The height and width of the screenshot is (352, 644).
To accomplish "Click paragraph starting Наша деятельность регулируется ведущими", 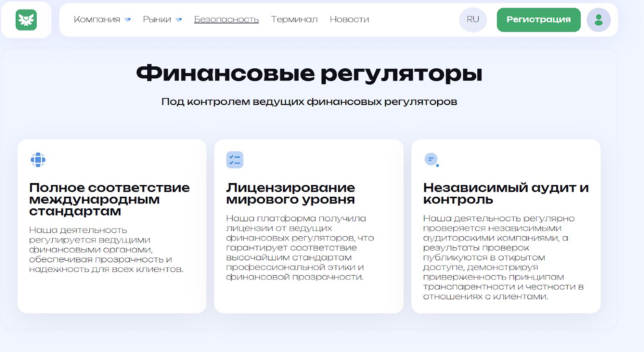I will pos(106,249).
